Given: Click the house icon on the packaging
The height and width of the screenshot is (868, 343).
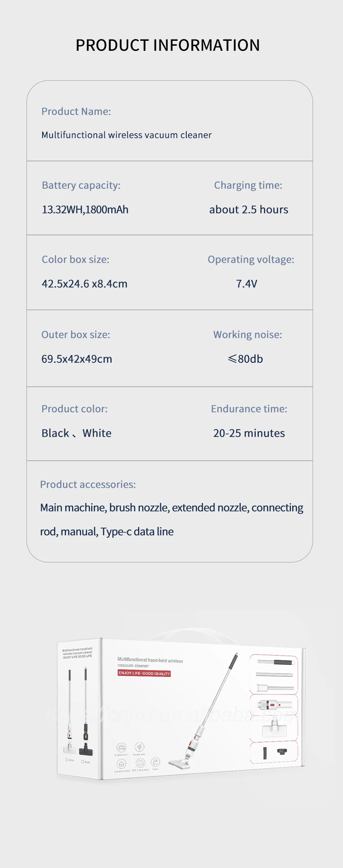Looking at the screenshot, I should coord(122,763).
